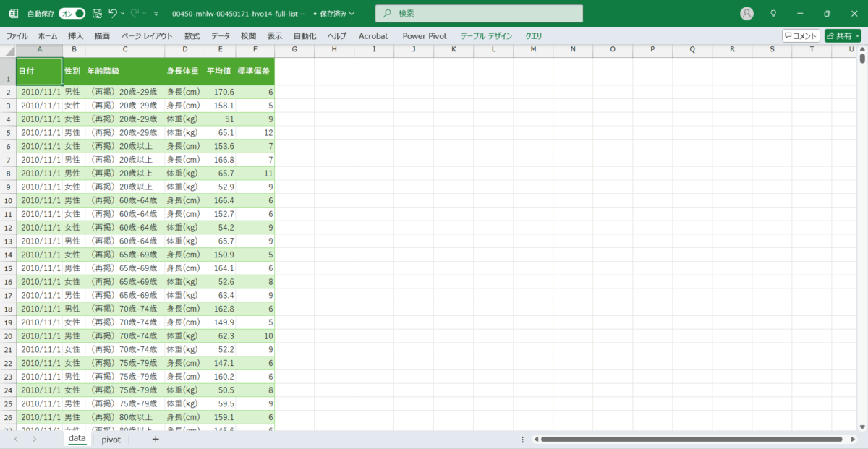Add a new sheet with plus icon
The image size is (868, 449).
(x=155, y=439)
